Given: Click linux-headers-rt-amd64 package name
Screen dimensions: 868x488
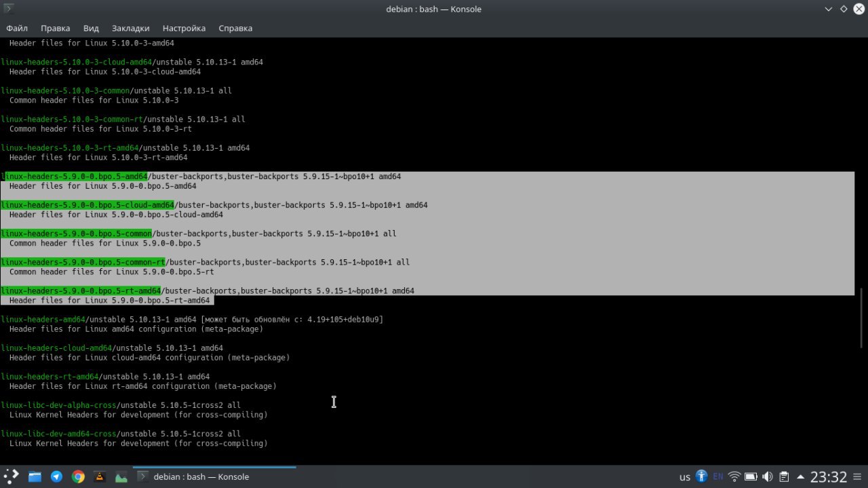Looking at the screenshot, I should (50, 376).
